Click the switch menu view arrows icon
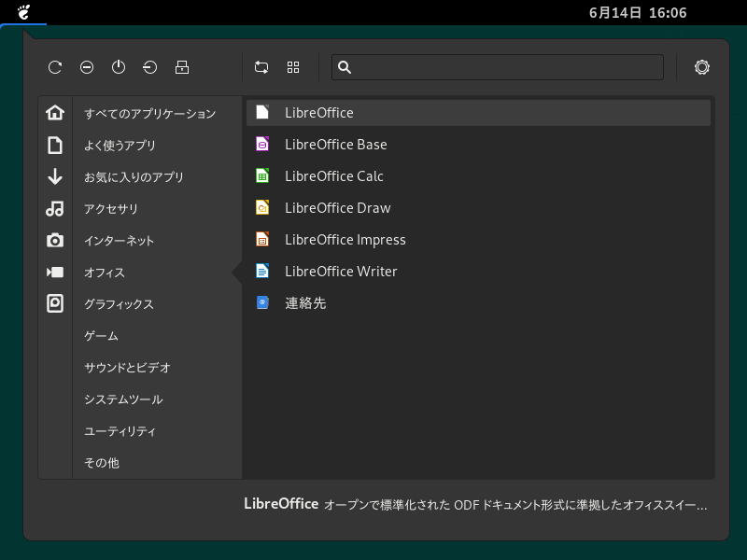Image resolution: width=747 pixels, height=560 pixels. click(x=261, y=67)
